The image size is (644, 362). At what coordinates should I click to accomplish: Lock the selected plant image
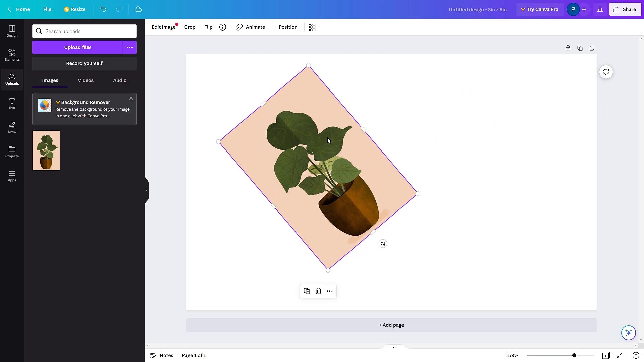[x=568, y=48]
